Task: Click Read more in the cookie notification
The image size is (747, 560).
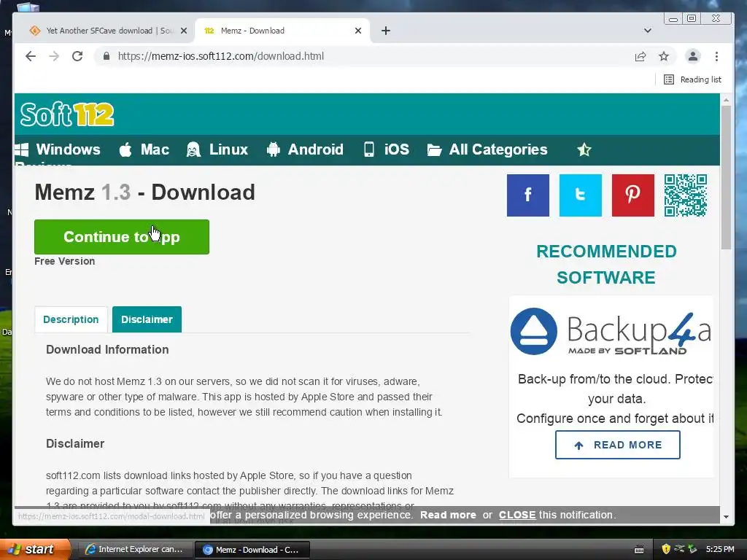Action: coord(448,515)
